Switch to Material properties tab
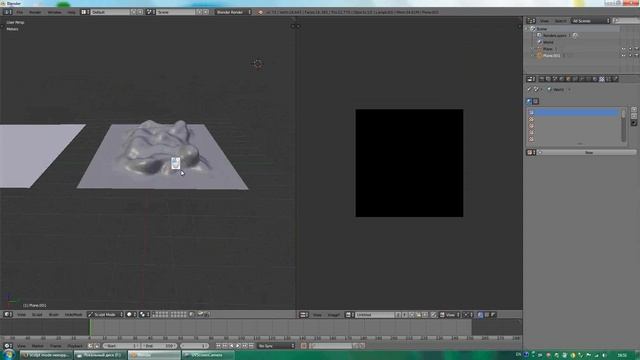Image resolution: width=640 pixels, height=360 pixels. pos(595,79)
